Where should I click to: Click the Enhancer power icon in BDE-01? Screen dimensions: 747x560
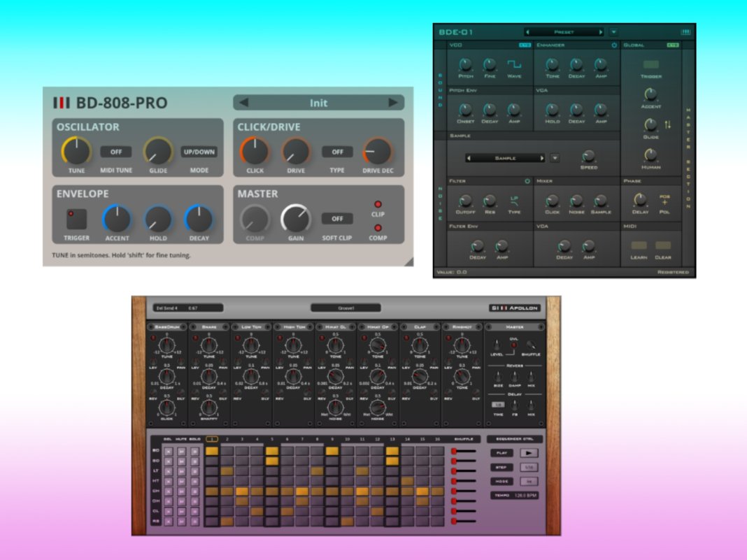tap(615, 45)
